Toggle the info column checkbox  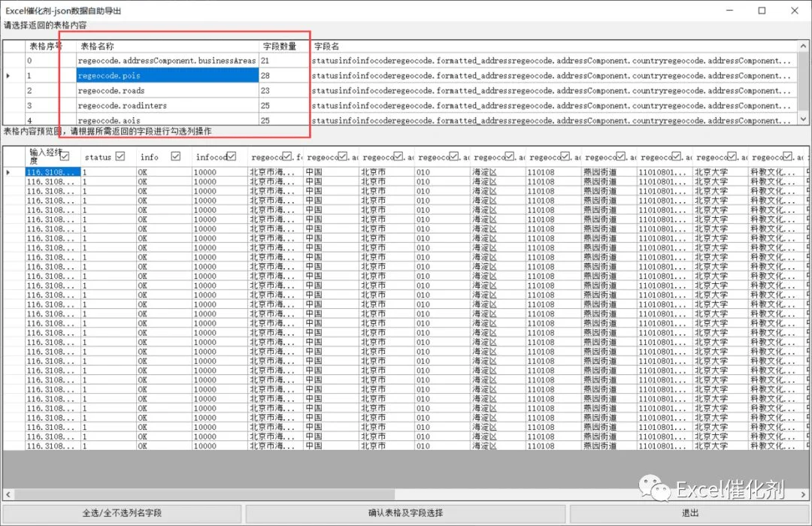click(x=175, y=156)
